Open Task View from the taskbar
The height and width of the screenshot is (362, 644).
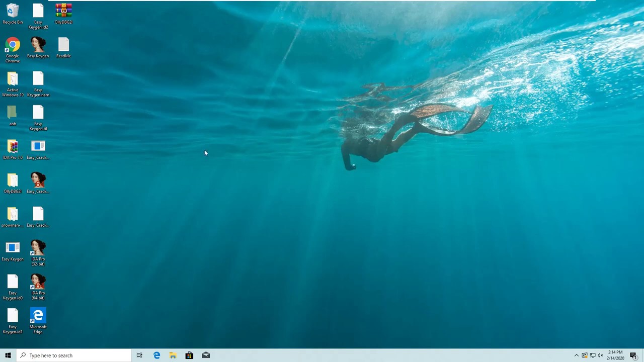pos(139,355)
